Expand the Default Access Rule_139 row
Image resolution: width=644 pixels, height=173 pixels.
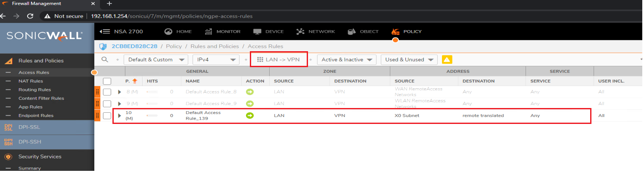pyautogui.click(x=120, y=115)
